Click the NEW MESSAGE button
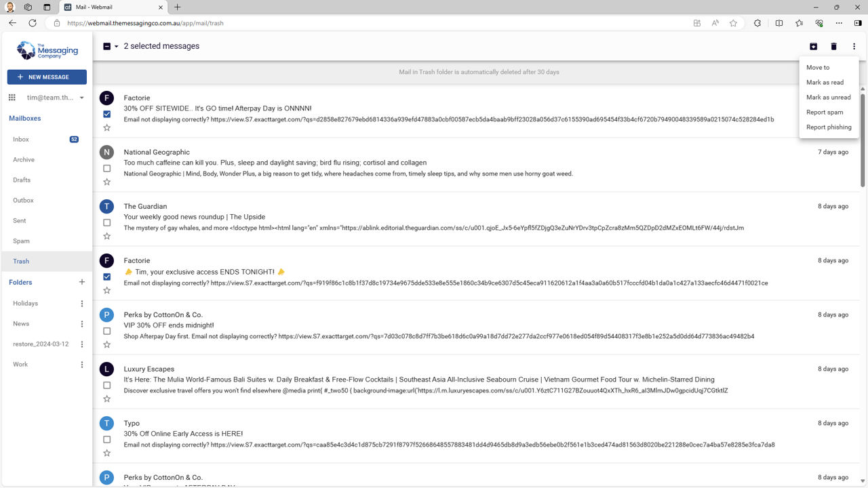Image resolution: width=868 pixels, height=488 pixels. (47, 77)
